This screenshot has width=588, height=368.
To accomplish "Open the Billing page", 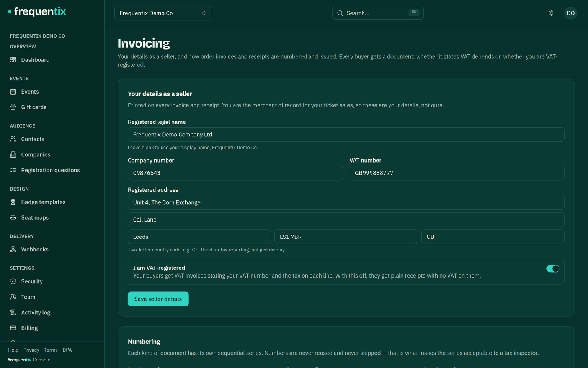I will pos(52,328).
